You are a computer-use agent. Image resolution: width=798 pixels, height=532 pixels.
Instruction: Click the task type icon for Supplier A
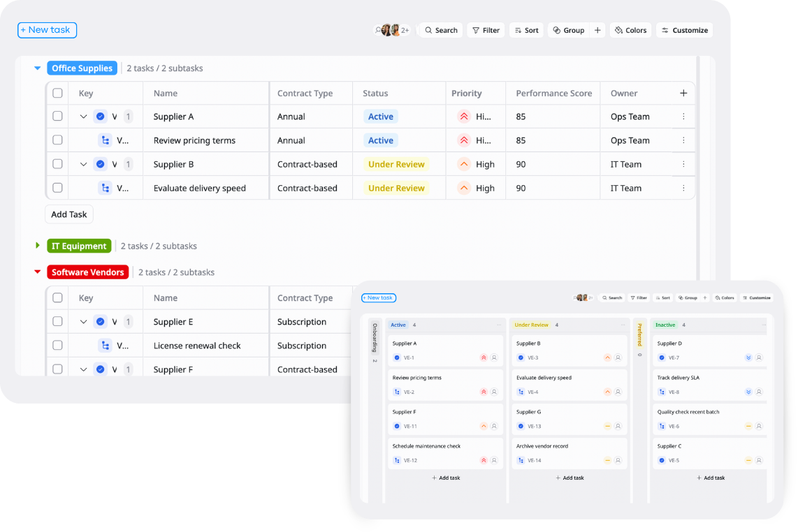[x=100, y=117]
